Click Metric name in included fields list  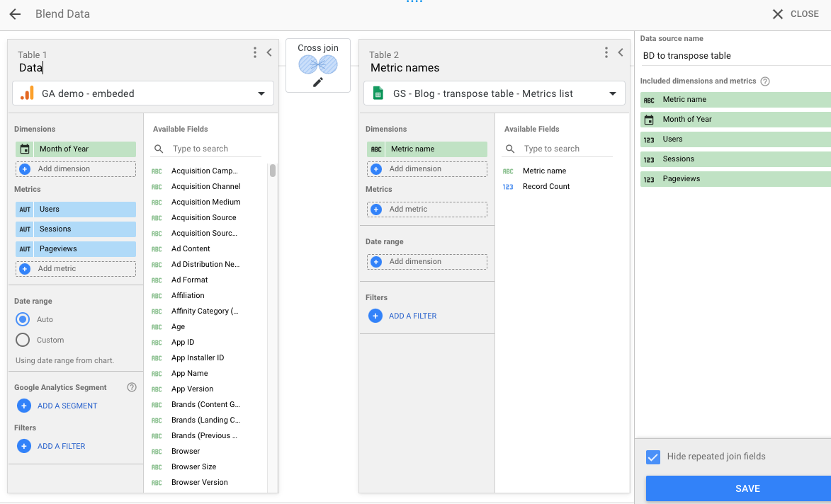pos(735,100)
